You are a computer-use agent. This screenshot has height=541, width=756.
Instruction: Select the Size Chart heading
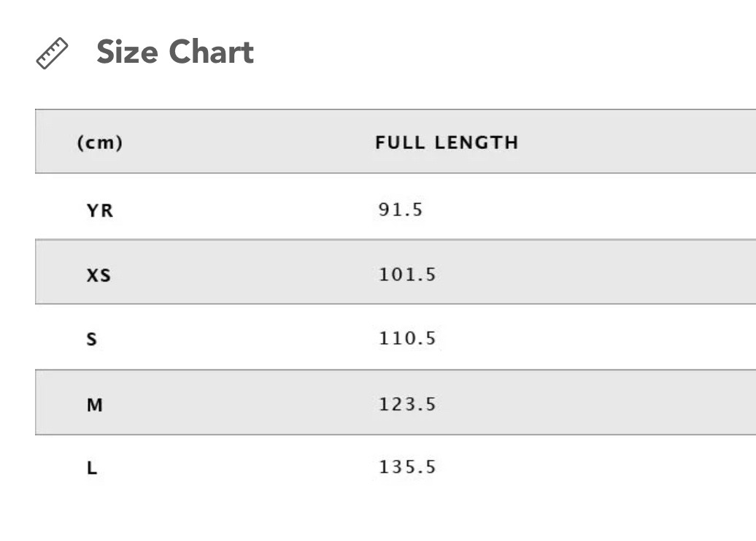click(x=175, y=52)
